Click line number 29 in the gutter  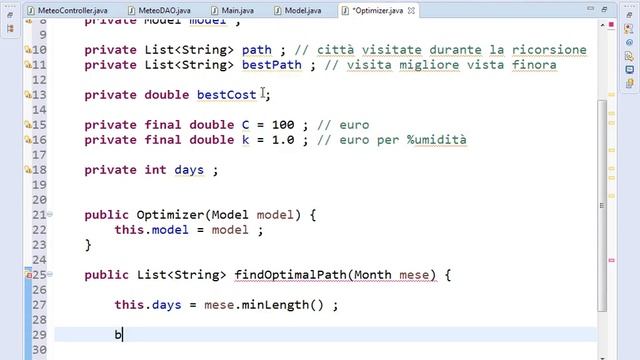[x=39, y=335]
